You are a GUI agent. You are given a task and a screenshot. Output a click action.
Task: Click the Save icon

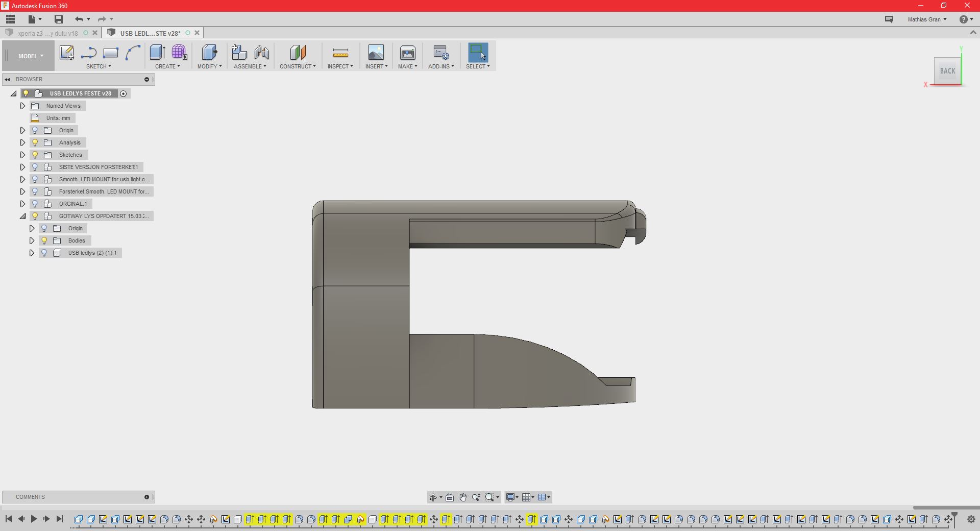click(59, 19)
